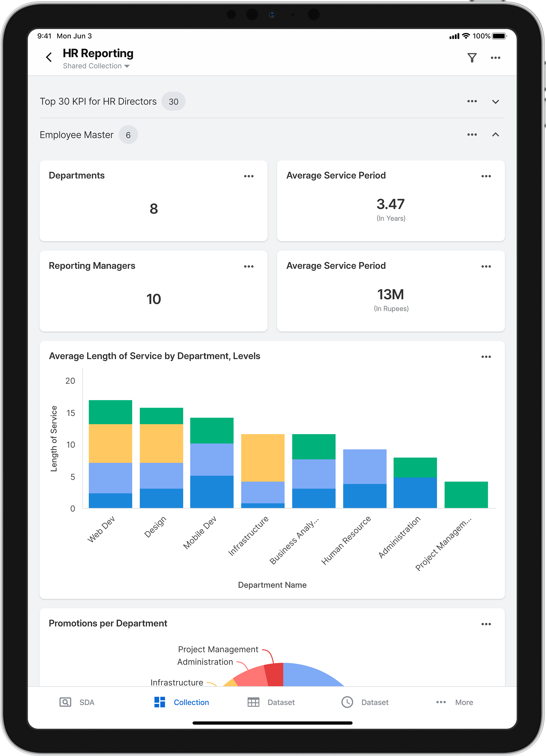Open Shared Collection dropdown
Viewport: 546px width, 756px height.
point(96,66)
